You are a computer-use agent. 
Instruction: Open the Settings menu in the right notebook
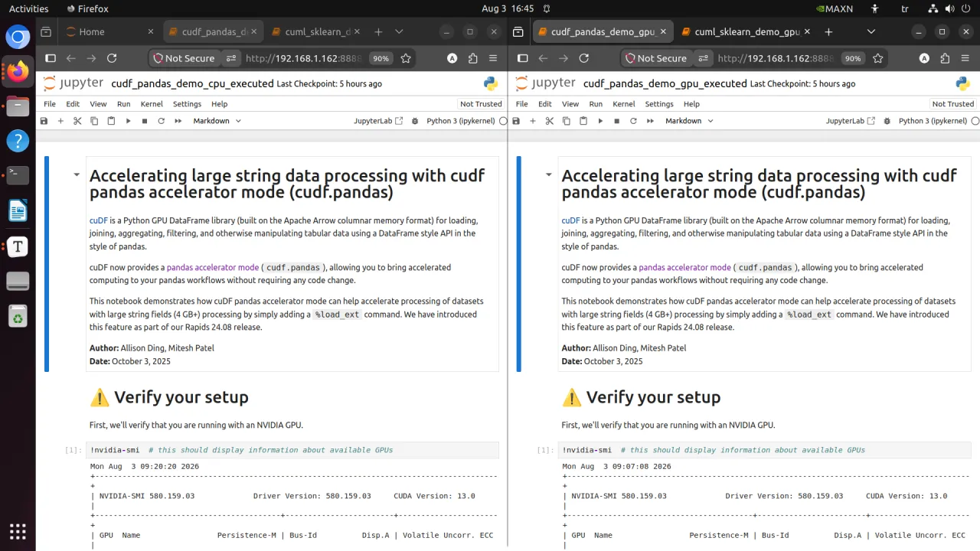(x=659, y=104)
